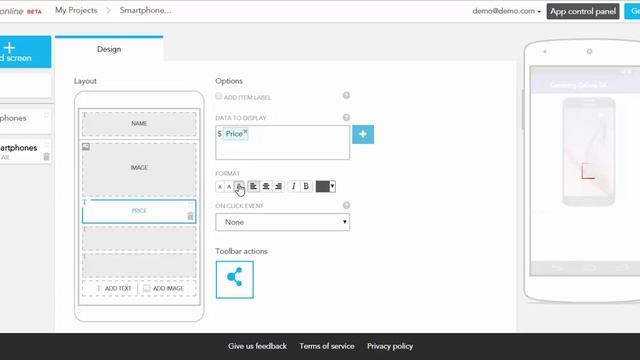The width and height of the screenshot is (640, 360).
Task: Select the small font size button
Action: (220, 187)
